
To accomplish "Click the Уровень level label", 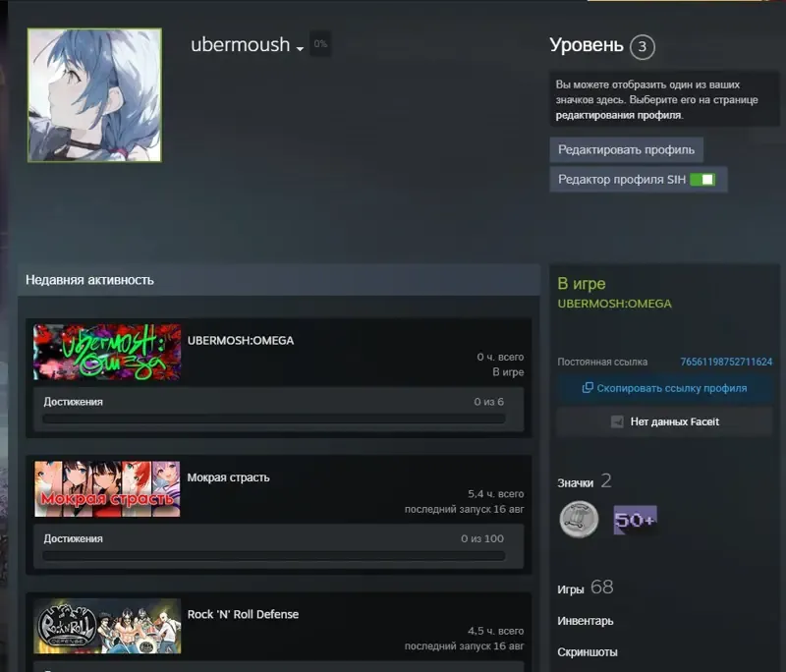I will (x=587, y=45).
